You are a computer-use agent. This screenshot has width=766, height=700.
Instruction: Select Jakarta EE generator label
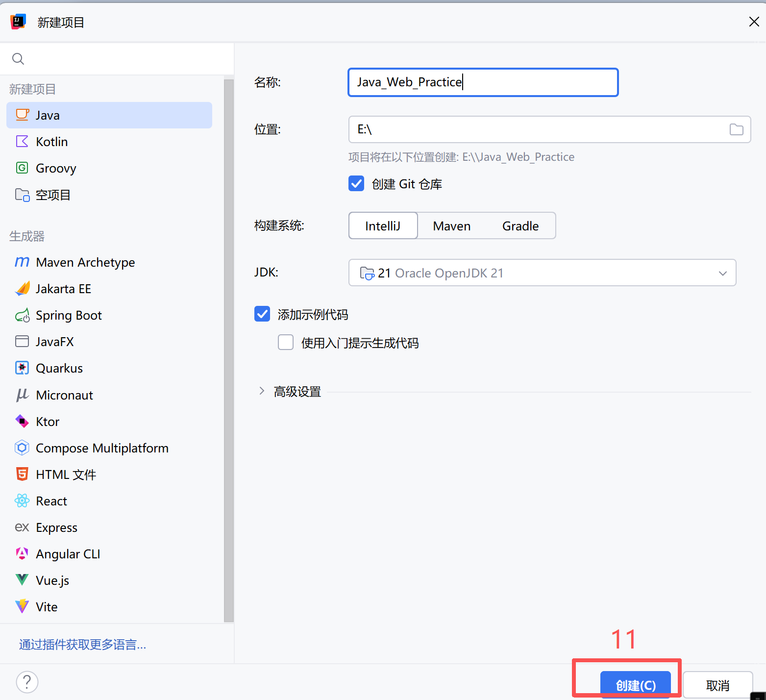pos(63,289)
